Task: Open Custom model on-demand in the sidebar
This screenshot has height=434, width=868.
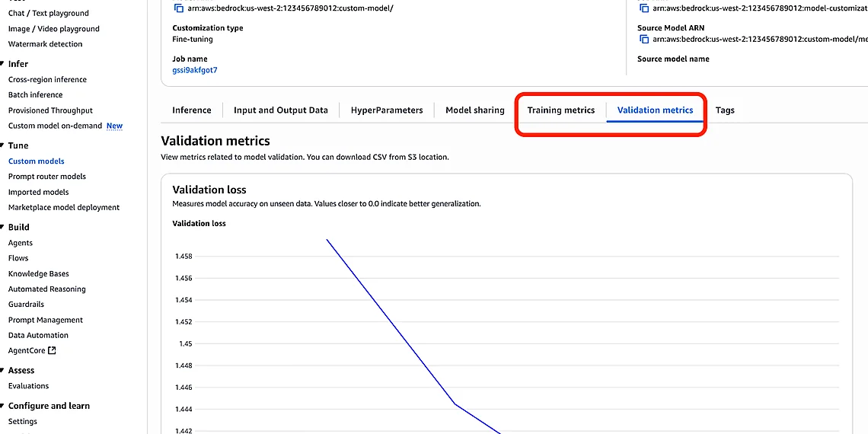Action: coord(55,126)
